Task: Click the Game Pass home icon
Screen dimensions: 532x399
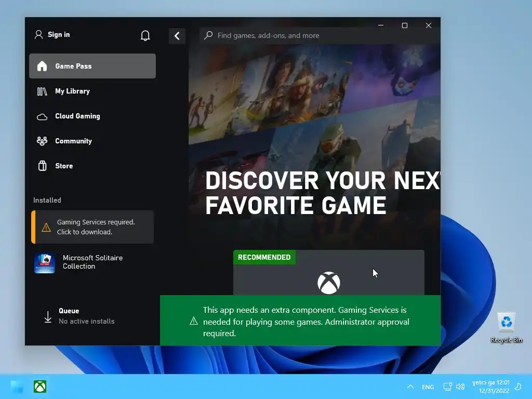Action: (x=42, y=66)
